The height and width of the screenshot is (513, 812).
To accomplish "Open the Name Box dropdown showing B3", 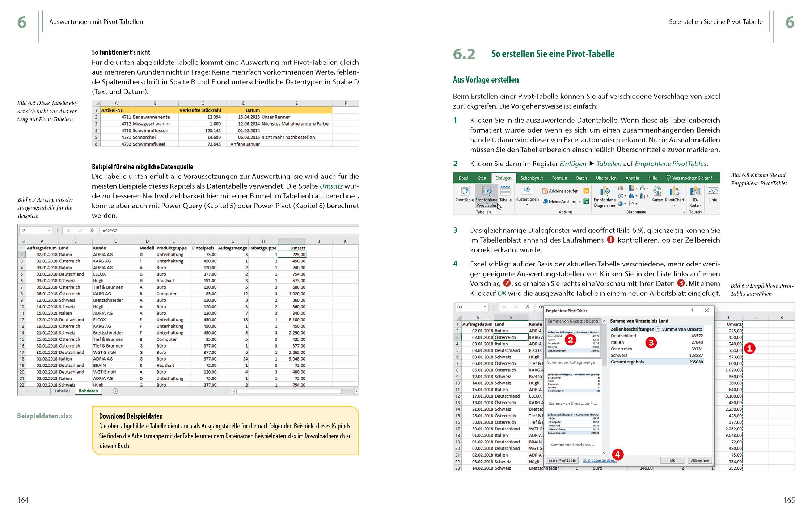I will pyautogui.click(x=485, y=307).
